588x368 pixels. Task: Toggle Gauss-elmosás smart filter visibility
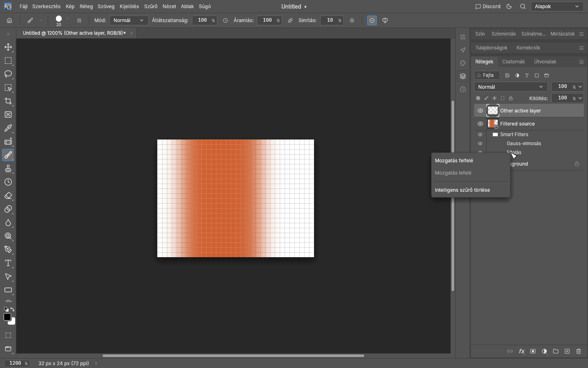click(480, 144)
